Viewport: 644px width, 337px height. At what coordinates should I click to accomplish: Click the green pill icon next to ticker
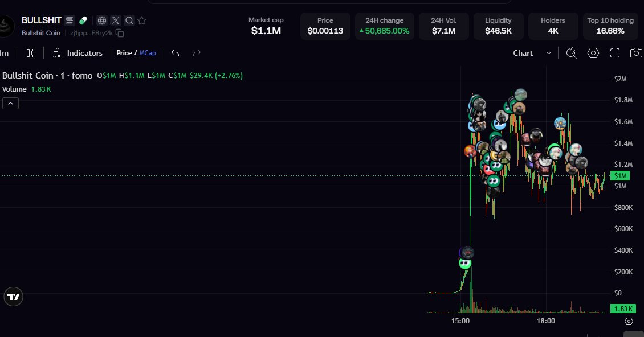point(83,20)
